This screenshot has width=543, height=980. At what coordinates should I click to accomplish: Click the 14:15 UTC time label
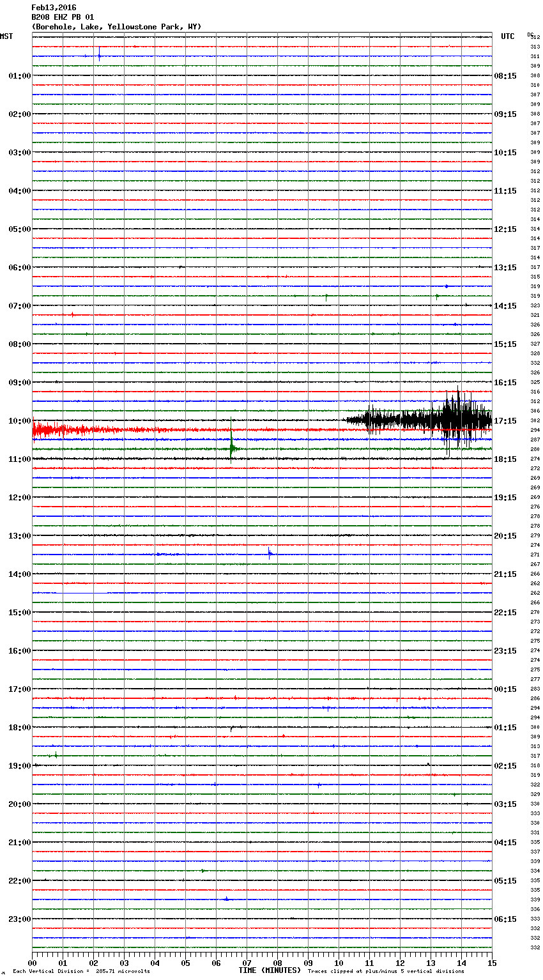point(505,306)
